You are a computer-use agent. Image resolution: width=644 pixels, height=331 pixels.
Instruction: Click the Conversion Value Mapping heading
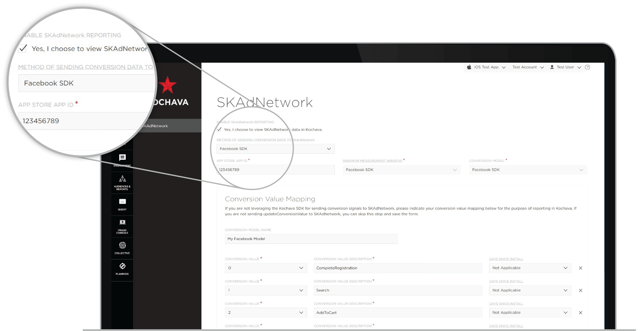click(270, 199)
